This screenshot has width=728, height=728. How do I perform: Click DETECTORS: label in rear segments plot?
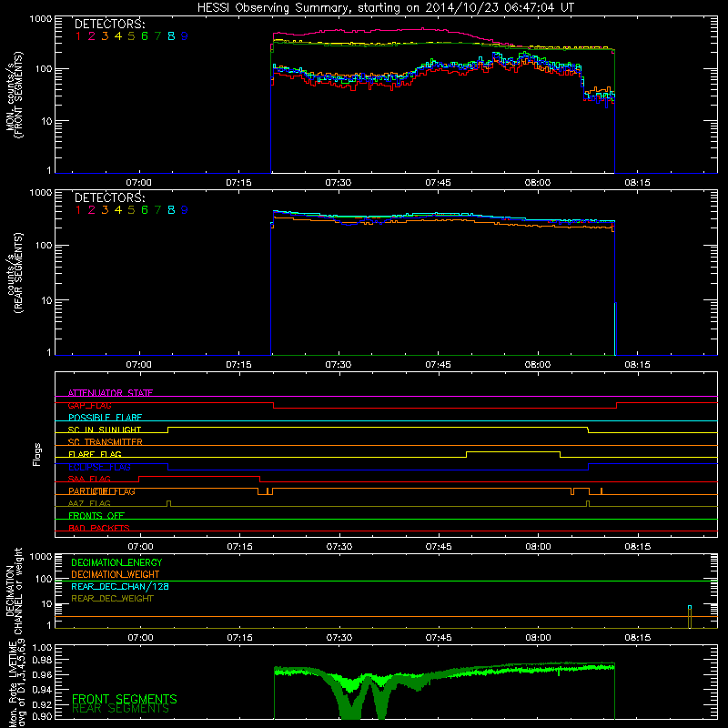(x=109, y=198)
